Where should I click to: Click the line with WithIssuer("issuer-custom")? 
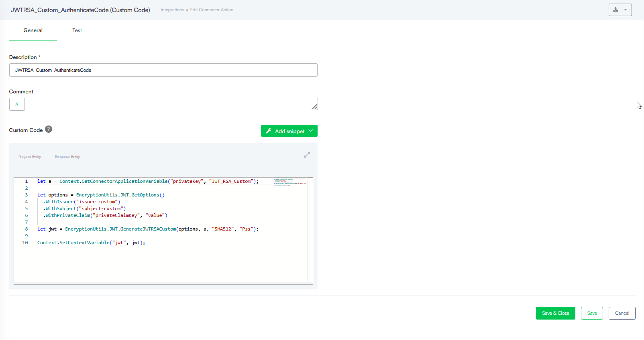pos(82,202)
